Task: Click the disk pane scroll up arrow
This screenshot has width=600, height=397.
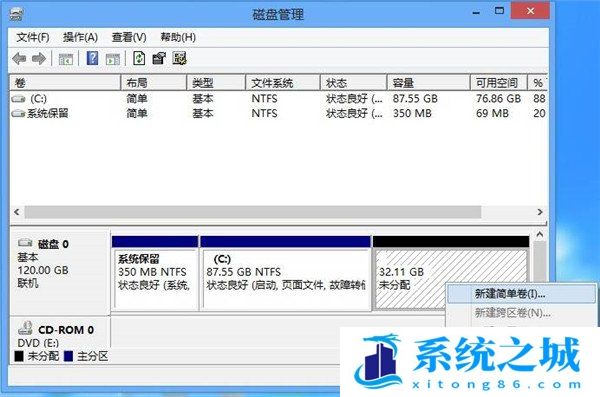Action: click(540, 234)
